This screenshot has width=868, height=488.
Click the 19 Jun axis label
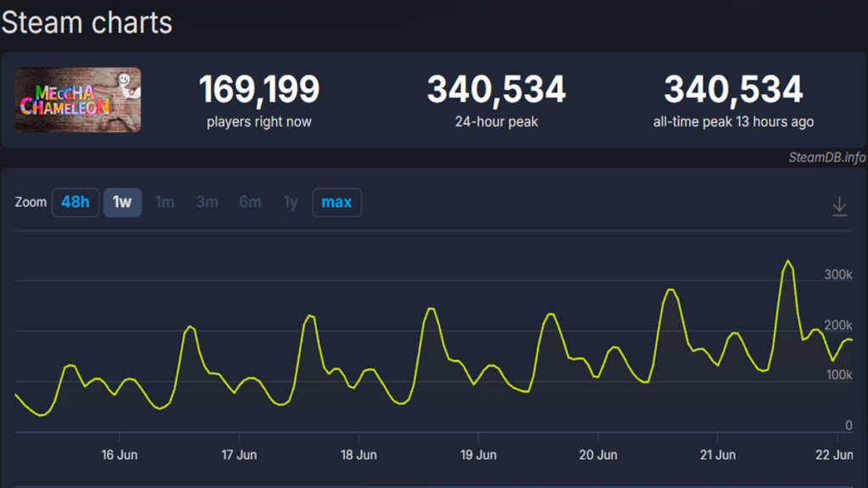478,455
